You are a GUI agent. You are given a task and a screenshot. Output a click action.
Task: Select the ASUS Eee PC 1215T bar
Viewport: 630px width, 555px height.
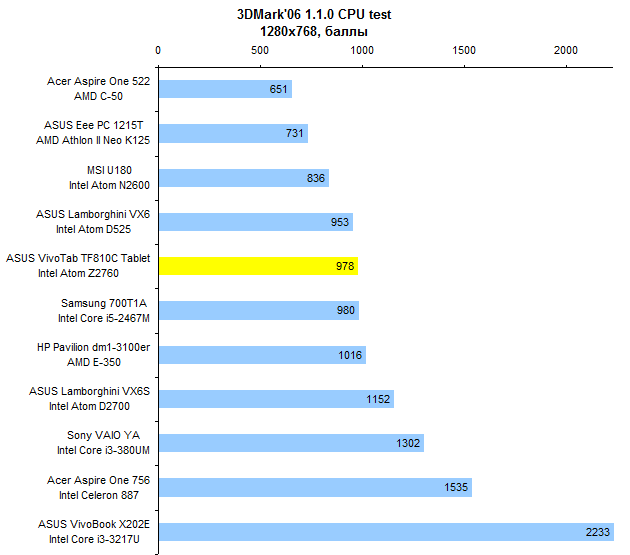pyautogui.click(x=233, y=134)
